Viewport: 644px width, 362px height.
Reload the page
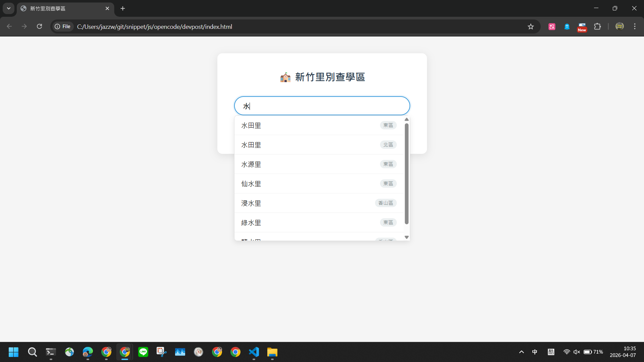(x=39, y=26)
